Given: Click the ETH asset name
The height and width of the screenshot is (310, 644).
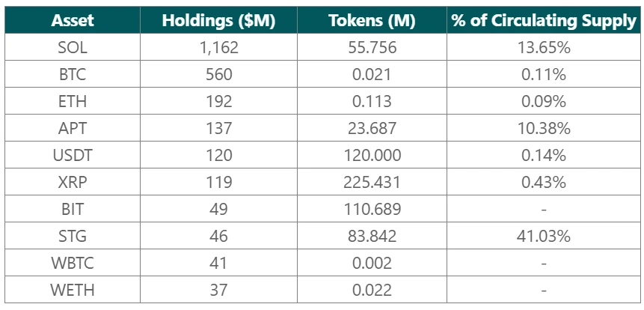Looking at the screenshot, I should 72,101.
